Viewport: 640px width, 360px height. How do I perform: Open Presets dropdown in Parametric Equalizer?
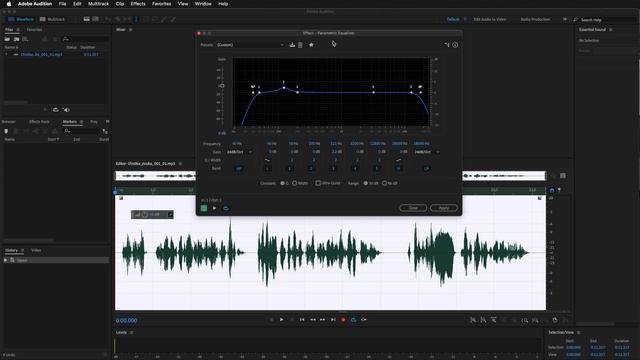250,45
